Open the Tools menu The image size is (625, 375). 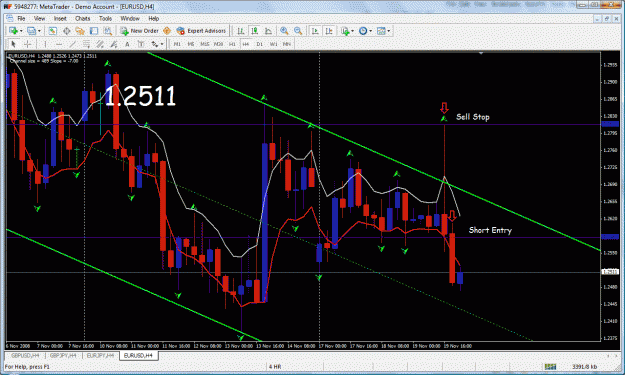[105, 18]
